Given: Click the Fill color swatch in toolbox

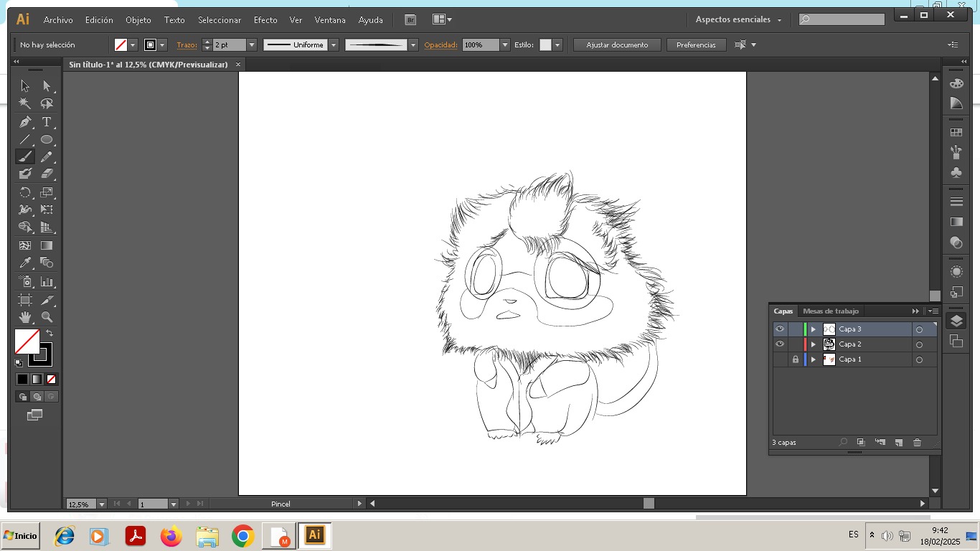Looking at the screenshot, I should 27,342.
